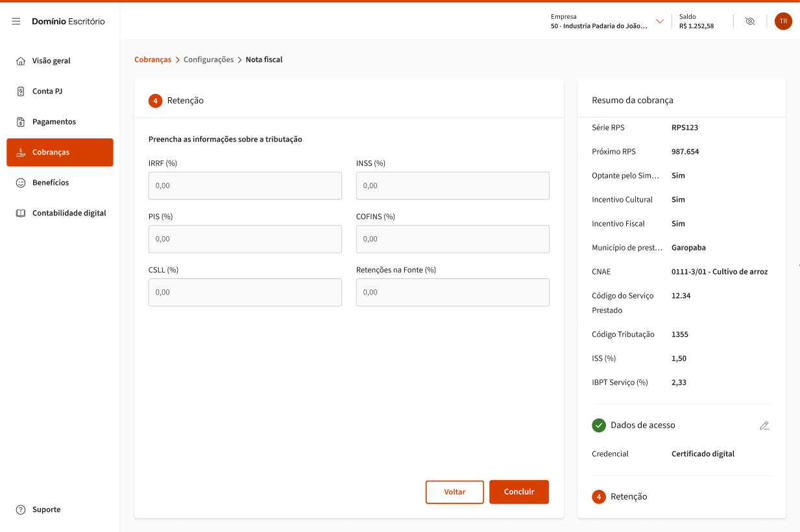The width and height of the screenshot is (800, 532).
Task: Focus the IRRF (%) input field
Action: [245, 186]
